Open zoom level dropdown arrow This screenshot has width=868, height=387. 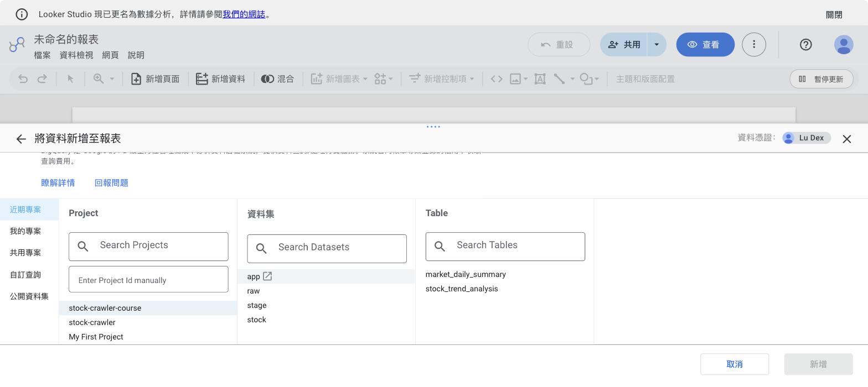112,79
